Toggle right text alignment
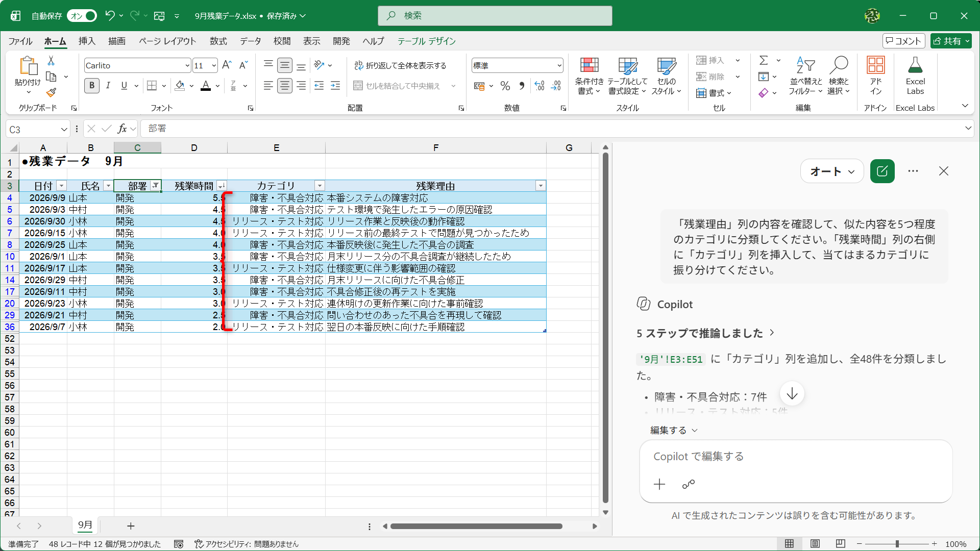 click(x=302, y=86)
